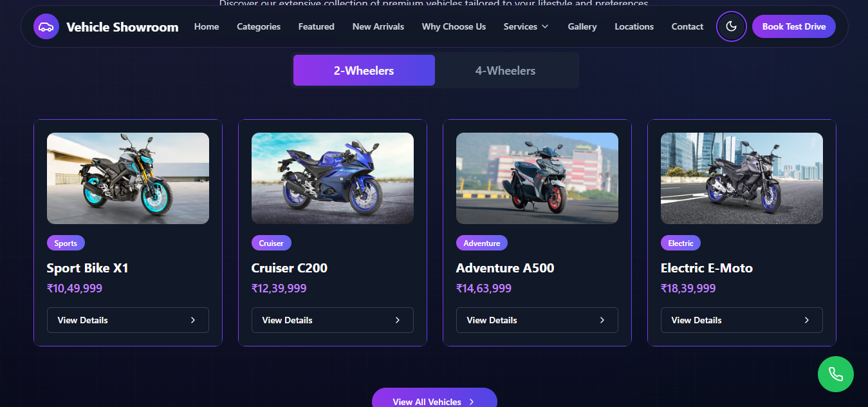Click arrow on View All Vehicles button
Screen dimensions: 868x407
click(472, 402)
